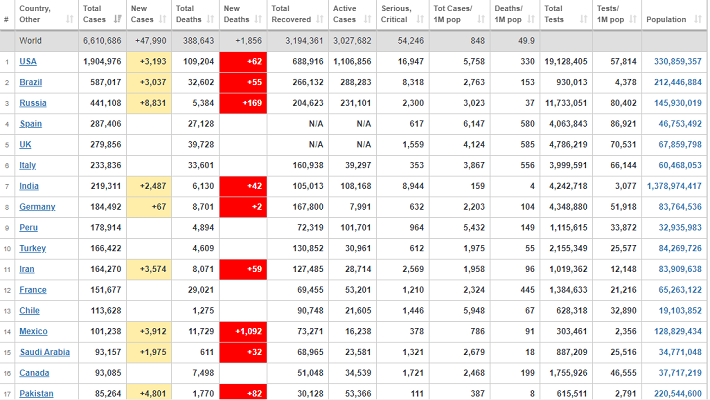Click Mexico population 128,829,434 link
Viewport: 710px width, 400px height.
[x=677, y=332]
